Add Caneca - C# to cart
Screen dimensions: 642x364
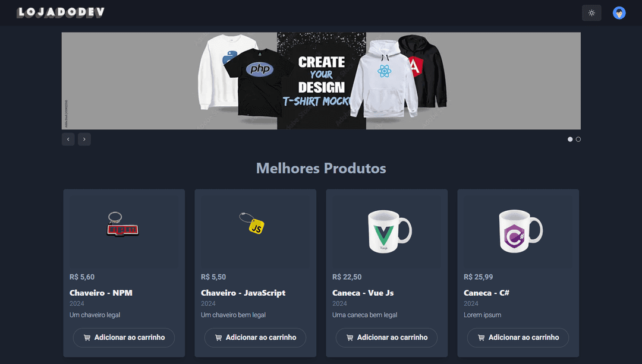518,337
